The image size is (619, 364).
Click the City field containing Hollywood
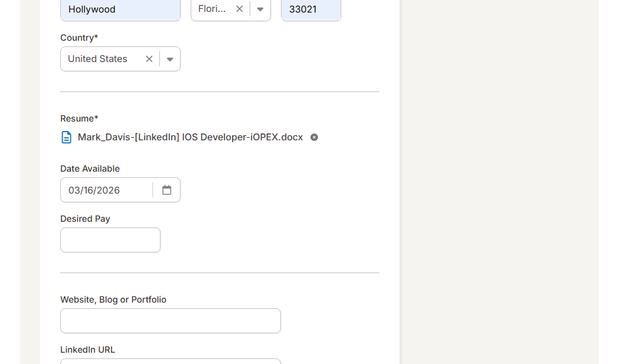120,9
